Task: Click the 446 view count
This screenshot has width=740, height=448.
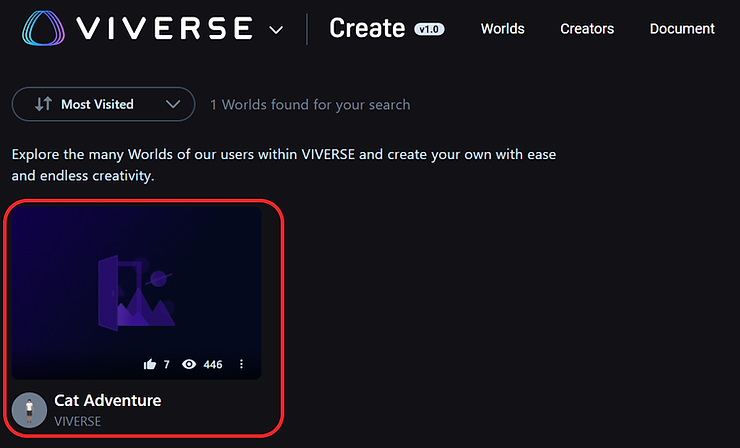Action: (x=213, y=364)
